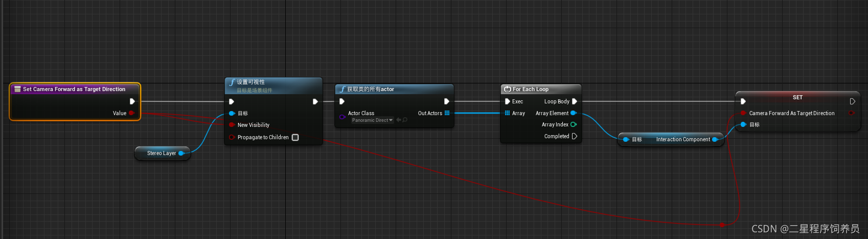Click exec input pin of the SET node
Image resolution: width=868 pixels, height=239 pixels.
click(743, 101)
